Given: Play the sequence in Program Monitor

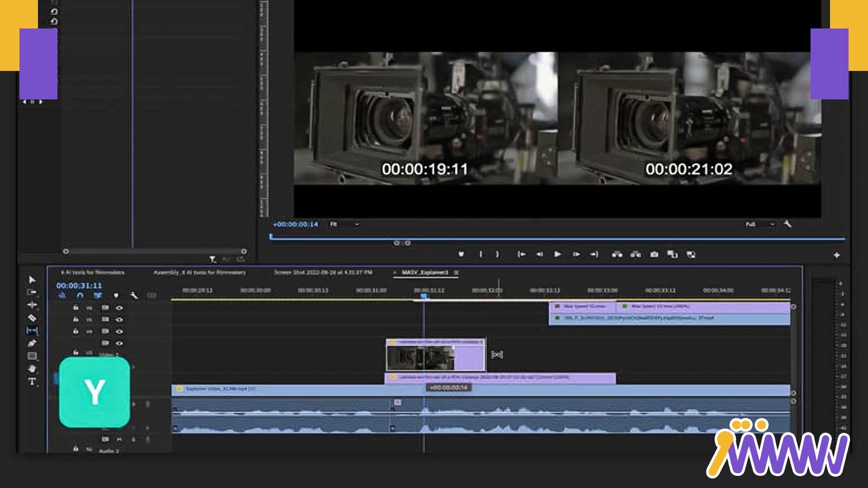Looking at the screenshot, I should click(557, 254).
